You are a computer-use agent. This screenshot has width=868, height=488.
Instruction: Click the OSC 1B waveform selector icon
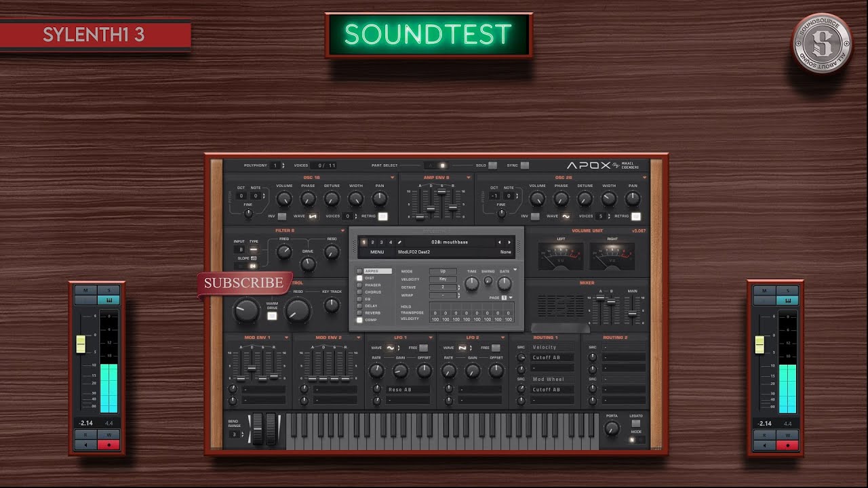coord(313,216)
